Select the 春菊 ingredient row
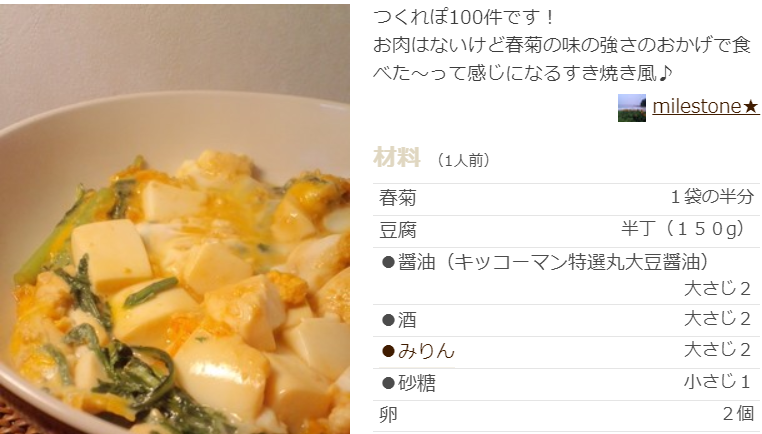 pos(566,198)
